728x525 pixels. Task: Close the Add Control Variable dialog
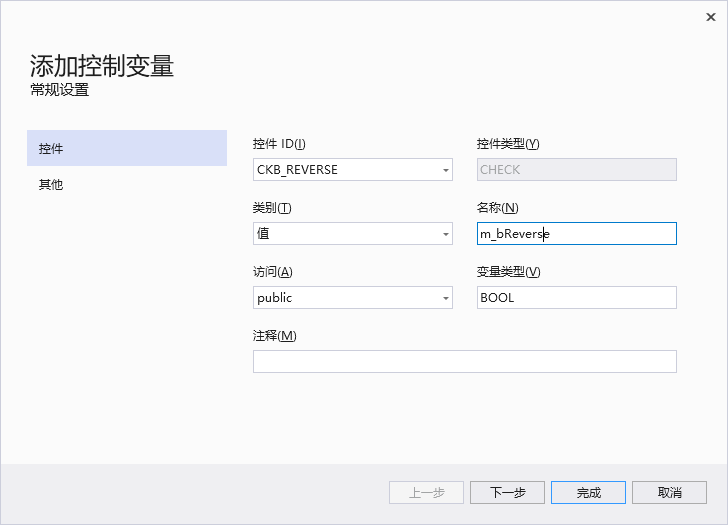pyautogui.click(x=710, y=17)
